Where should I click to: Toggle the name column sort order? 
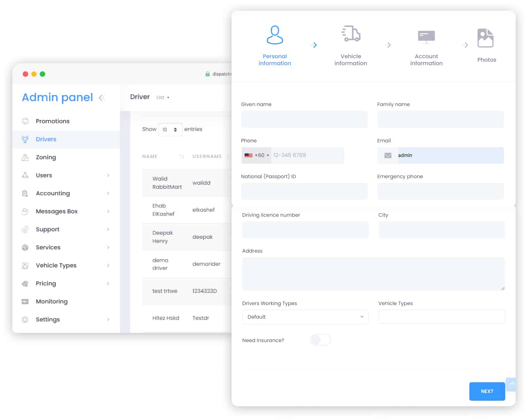coord(182,156)
